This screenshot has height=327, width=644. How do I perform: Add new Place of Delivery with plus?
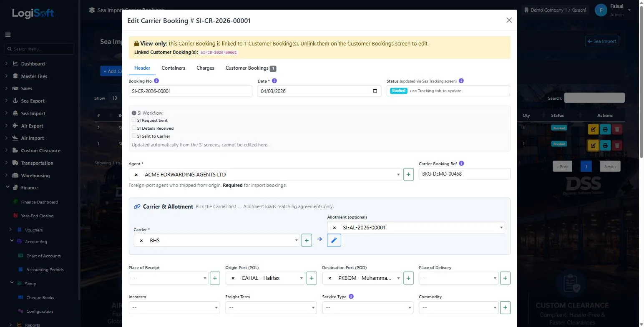pos(505,278)
